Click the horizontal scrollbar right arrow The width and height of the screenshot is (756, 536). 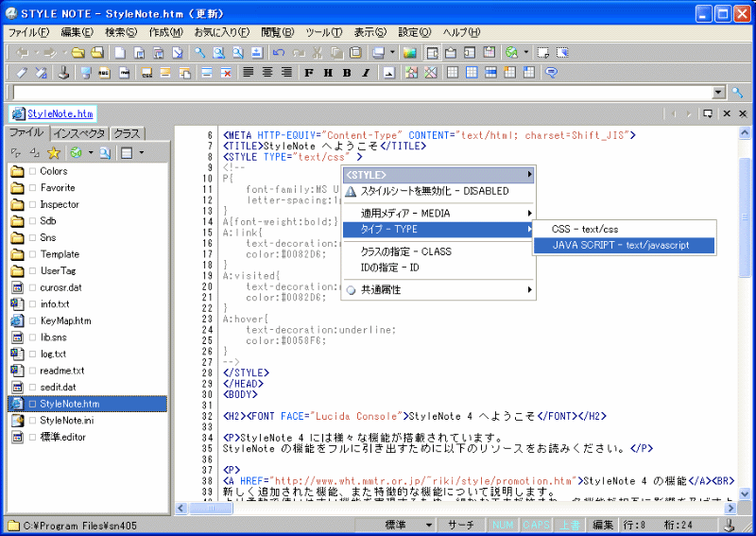(730, 508)
